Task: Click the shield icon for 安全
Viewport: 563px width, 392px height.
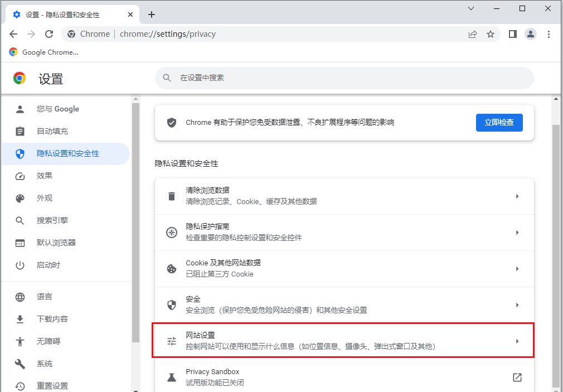Action: (172, 305)
